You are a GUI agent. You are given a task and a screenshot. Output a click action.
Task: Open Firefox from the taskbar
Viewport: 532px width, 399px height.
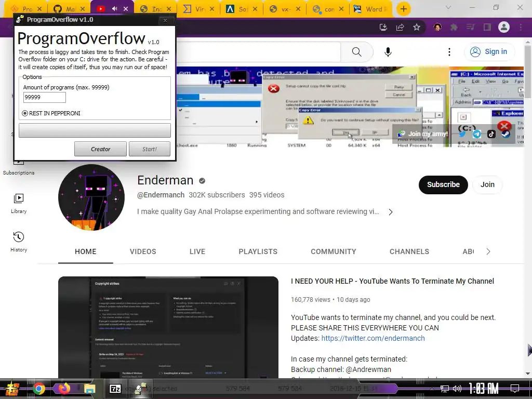(64, 389)
